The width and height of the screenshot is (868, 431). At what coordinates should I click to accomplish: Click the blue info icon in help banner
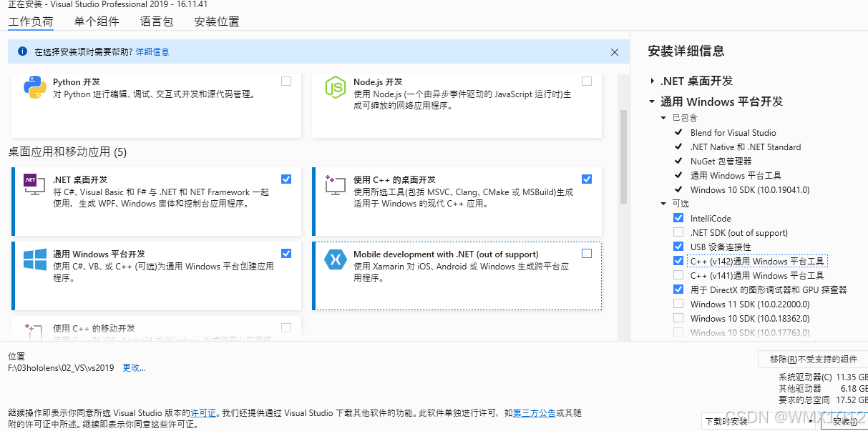[21, 51]
